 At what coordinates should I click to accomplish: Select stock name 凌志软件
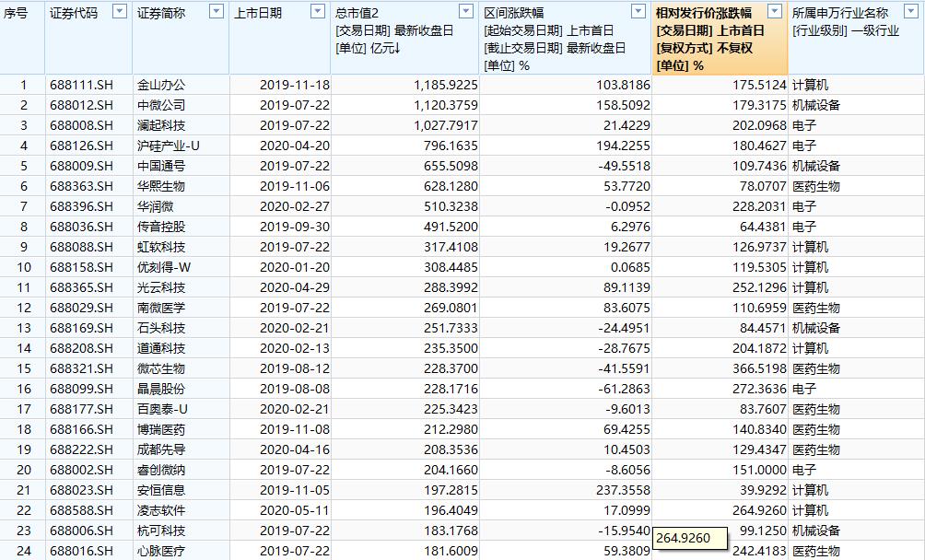point(161,510)
